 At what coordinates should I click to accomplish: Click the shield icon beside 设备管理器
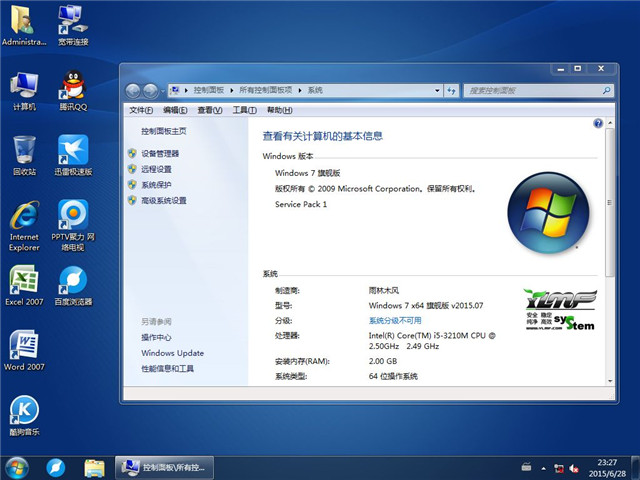click(x=132, y=153)
